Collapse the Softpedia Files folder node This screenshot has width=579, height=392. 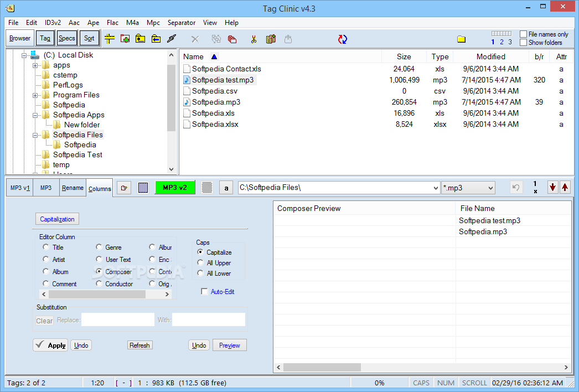tap(35, 135)
